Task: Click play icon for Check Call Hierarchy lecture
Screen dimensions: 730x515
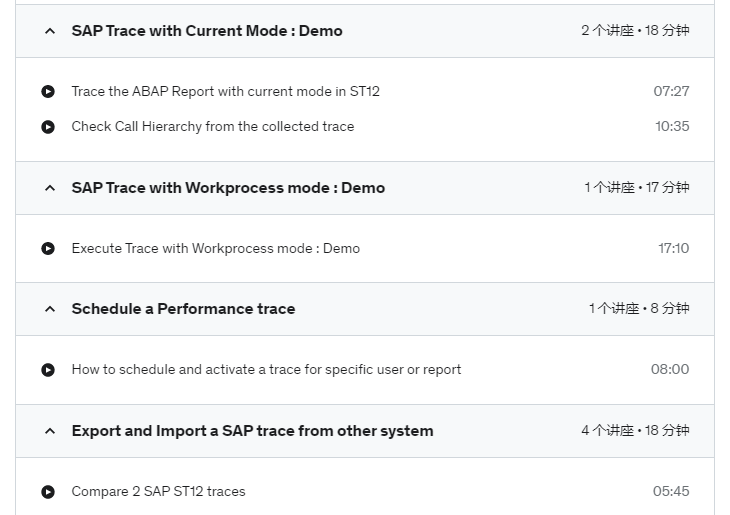Action: coord(48,127)
